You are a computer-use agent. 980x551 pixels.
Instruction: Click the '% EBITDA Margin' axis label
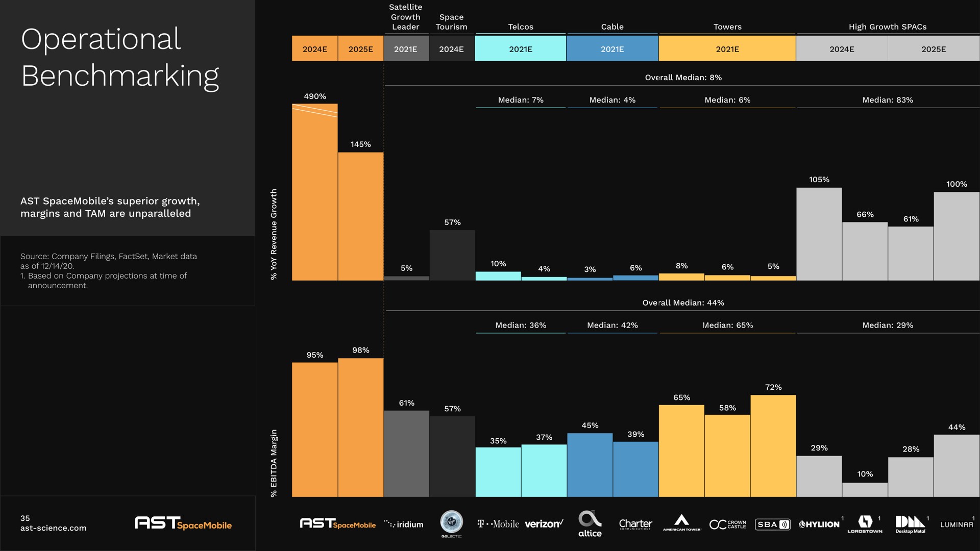274,463
